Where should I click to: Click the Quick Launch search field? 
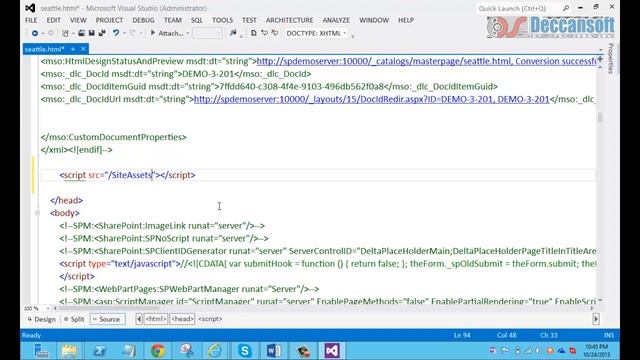pos(518,8)
